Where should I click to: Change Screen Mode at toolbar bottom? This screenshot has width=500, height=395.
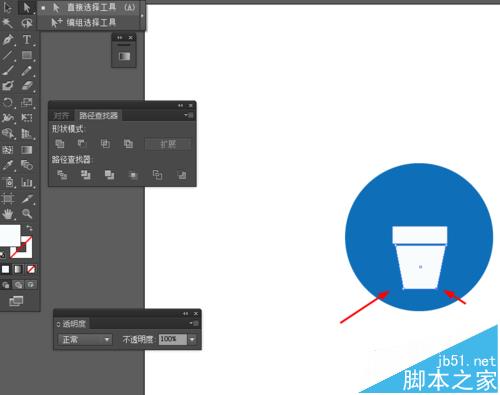pos(16,301)
